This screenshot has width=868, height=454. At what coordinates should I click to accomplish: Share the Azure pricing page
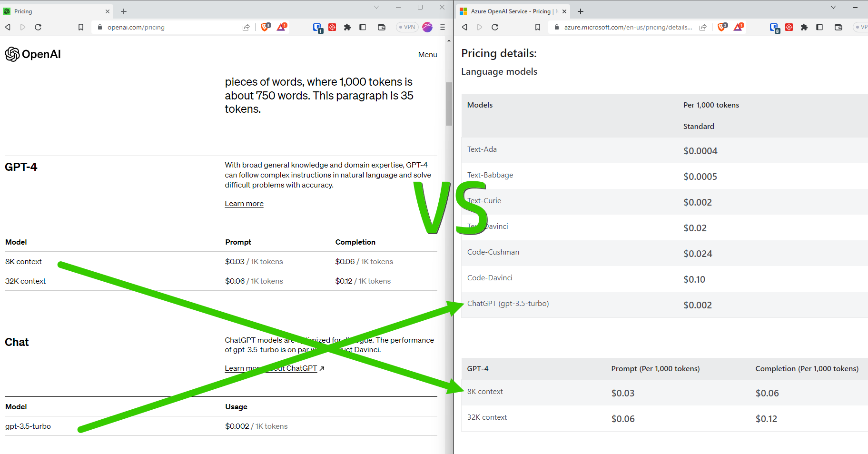(x=703, y=27)
